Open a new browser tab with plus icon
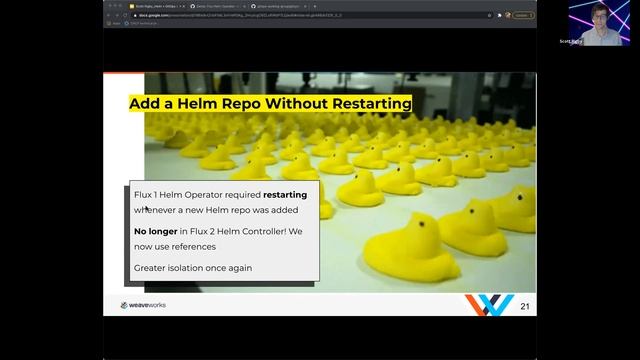 315,6
